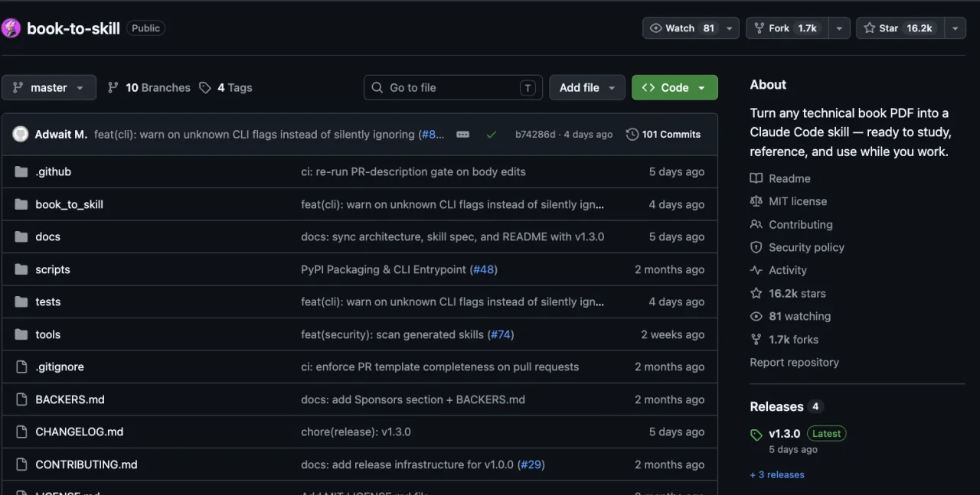
Task: Click the book-to-skill repository avatar icon
Action: point(11,28)
